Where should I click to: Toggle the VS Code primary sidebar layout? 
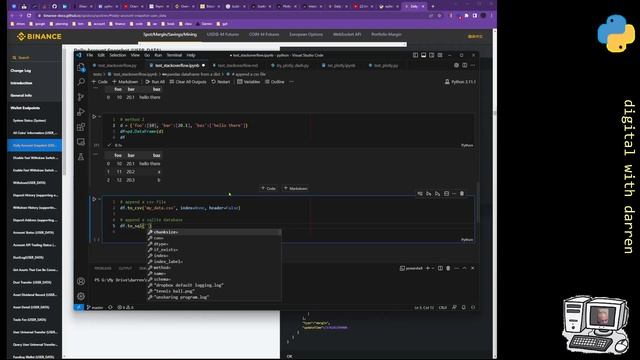pos(415,55)
